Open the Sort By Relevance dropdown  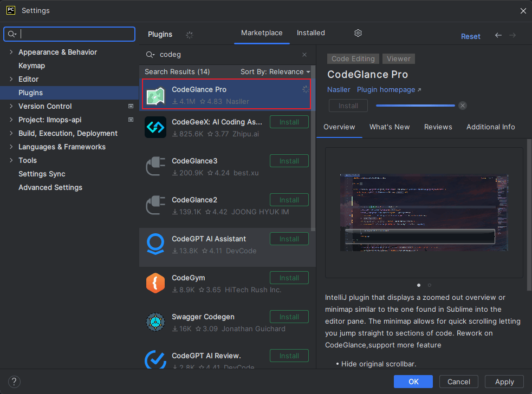(x=275, y=72)
